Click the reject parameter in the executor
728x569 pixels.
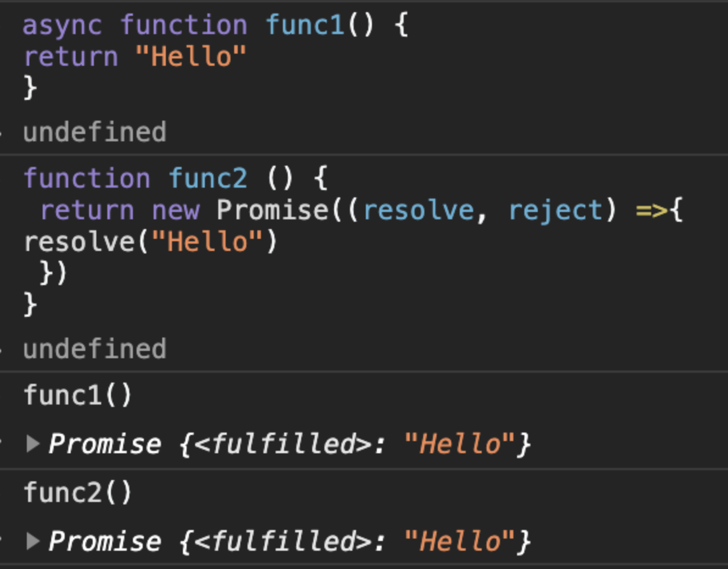(555, 210)
